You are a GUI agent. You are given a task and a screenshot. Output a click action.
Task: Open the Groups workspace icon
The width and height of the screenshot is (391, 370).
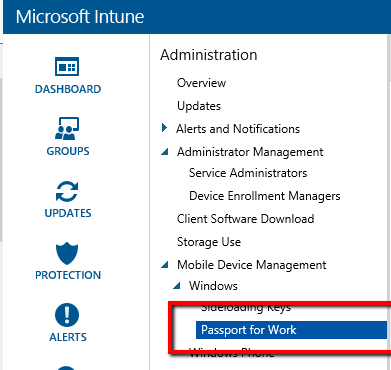(x=67, y=128)
